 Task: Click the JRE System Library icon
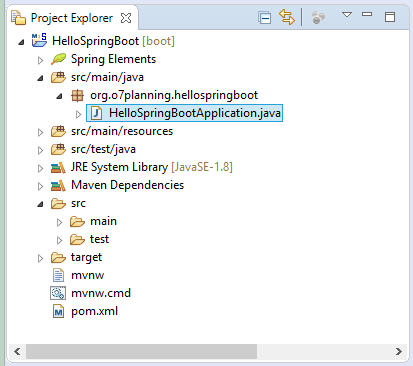click(58, 167)
